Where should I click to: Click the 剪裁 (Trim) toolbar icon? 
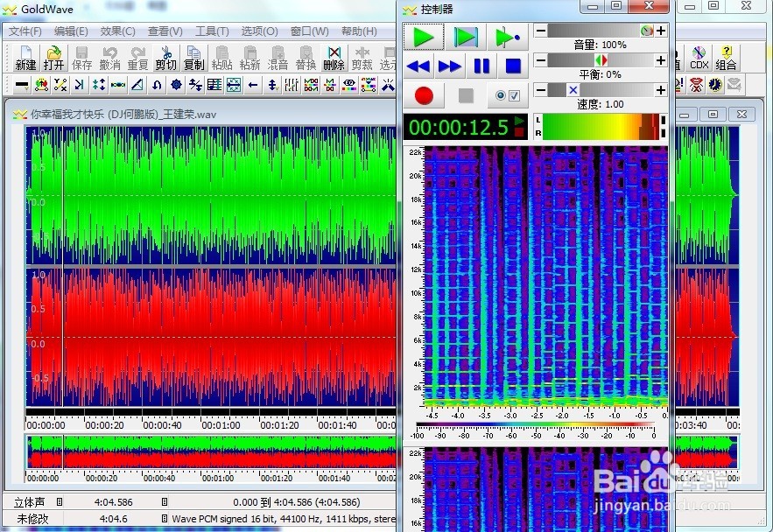click(362, 58)
